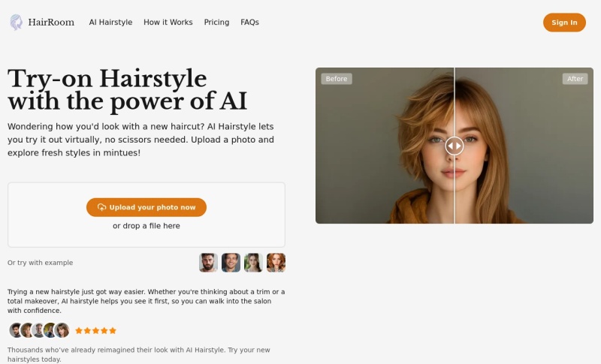Click 'Or try with example' text
Screen dimensions: 601x364
41,263
